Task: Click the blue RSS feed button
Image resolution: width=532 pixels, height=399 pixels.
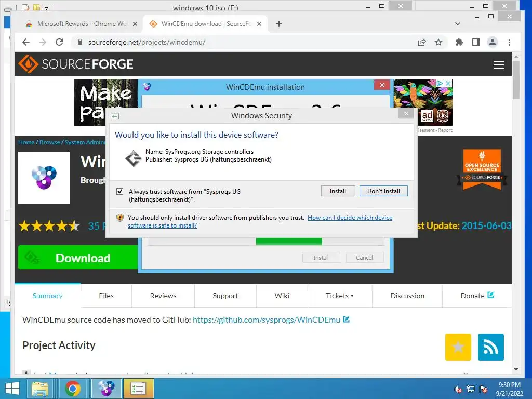Action: [490, 347]
